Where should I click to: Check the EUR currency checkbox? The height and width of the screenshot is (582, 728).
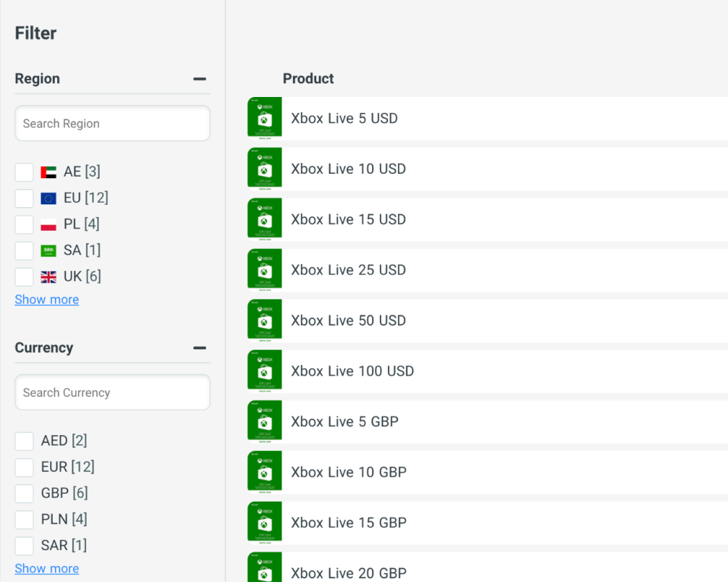click(x=24, y=468)
